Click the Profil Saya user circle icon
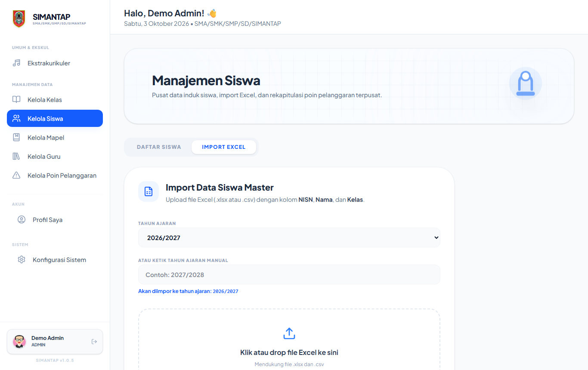 [22, 220]
